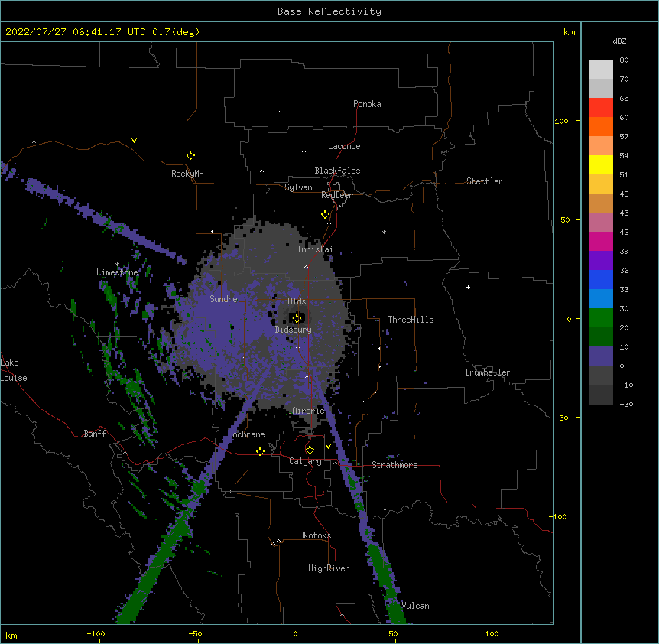Click the Okotoks label
659x644 pixels.
315,535
